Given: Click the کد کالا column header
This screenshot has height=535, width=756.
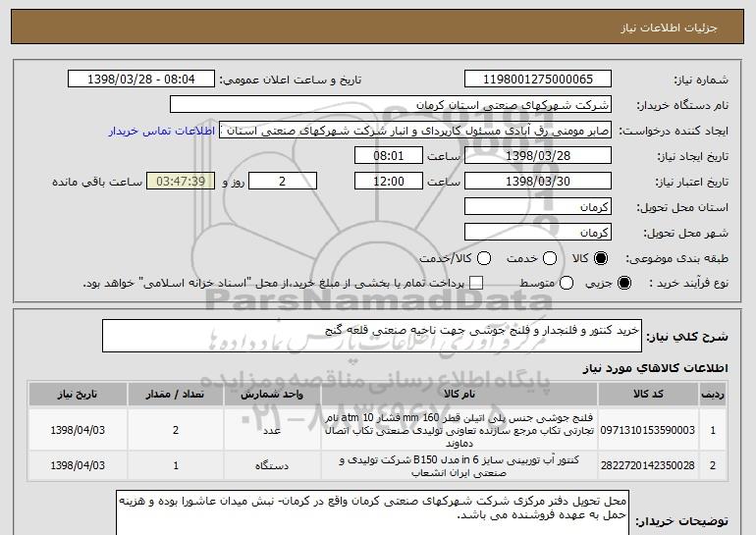Looking at the screenshot, I should pos(648,395).
